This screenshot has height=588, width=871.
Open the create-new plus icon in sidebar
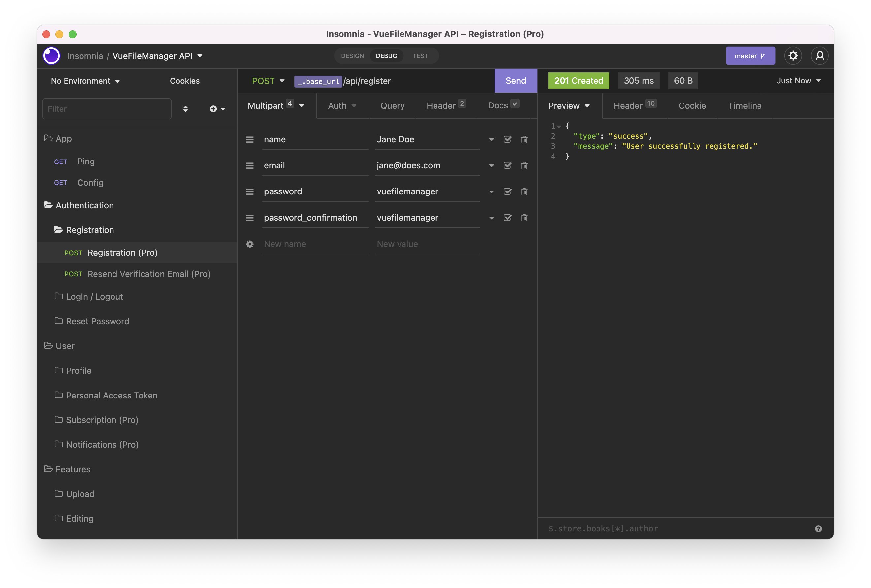pyautogui.click(x=213, y=109)
